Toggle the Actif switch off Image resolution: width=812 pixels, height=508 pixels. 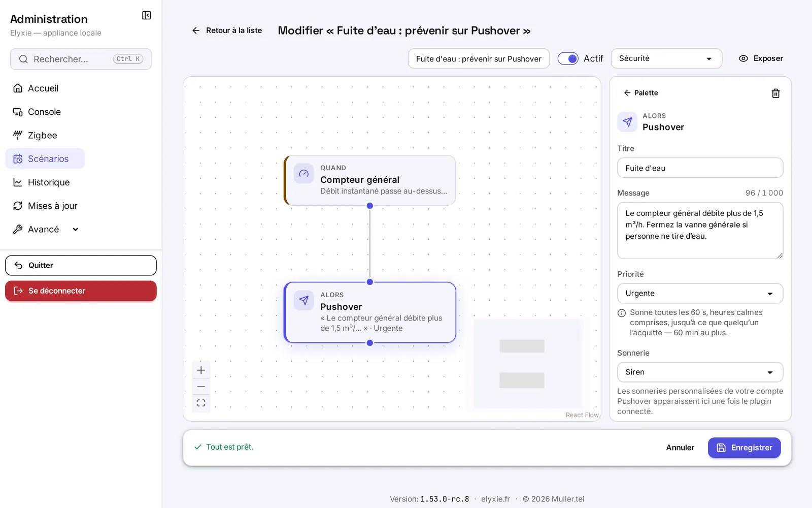568,58
